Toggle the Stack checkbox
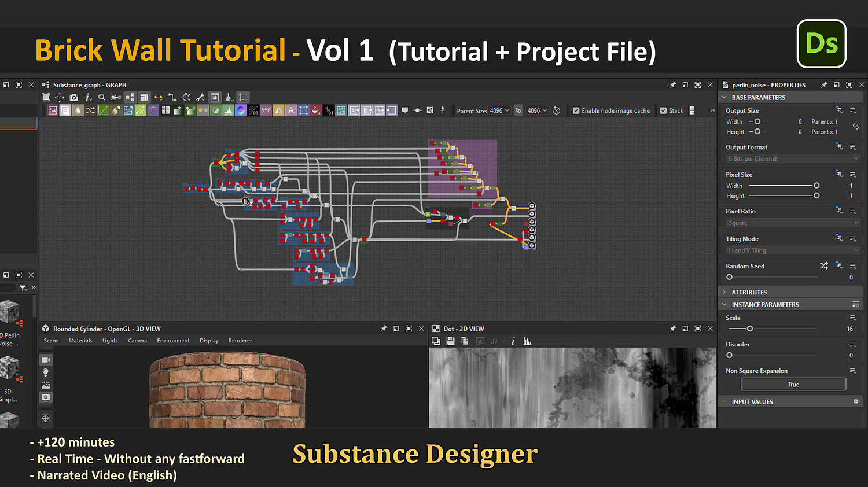The image size is (868, 487). 664,110
